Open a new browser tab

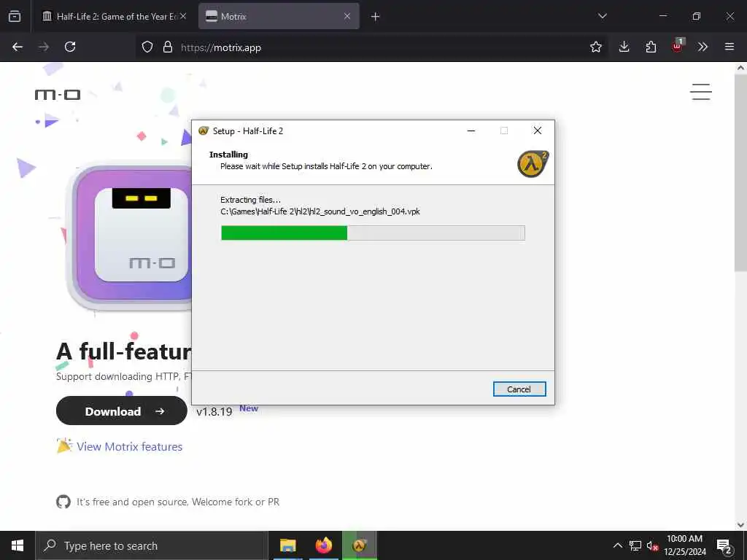point(376,17)
